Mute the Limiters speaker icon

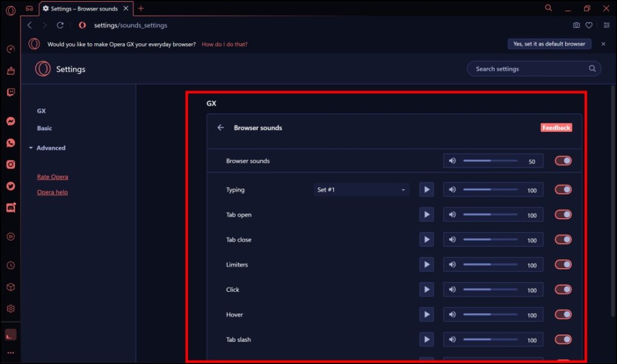click(x=453, y=265)
